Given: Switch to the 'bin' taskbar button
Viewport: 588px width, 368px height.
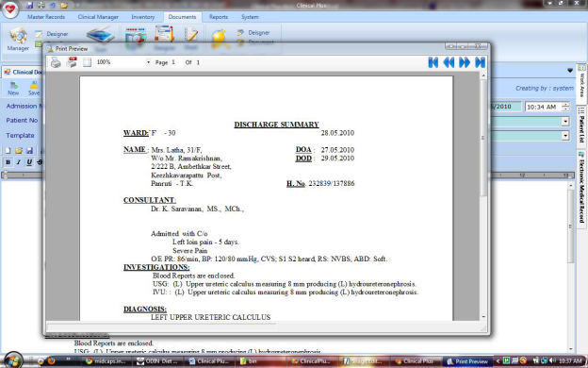Looking at the screenshot, I should (260, 361).
